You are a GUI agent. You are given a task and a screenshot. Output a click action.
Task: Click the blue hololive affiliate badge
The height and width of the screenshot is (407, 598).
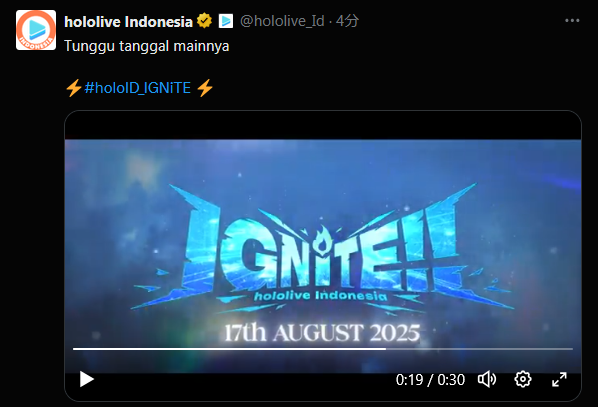(226, 21)
